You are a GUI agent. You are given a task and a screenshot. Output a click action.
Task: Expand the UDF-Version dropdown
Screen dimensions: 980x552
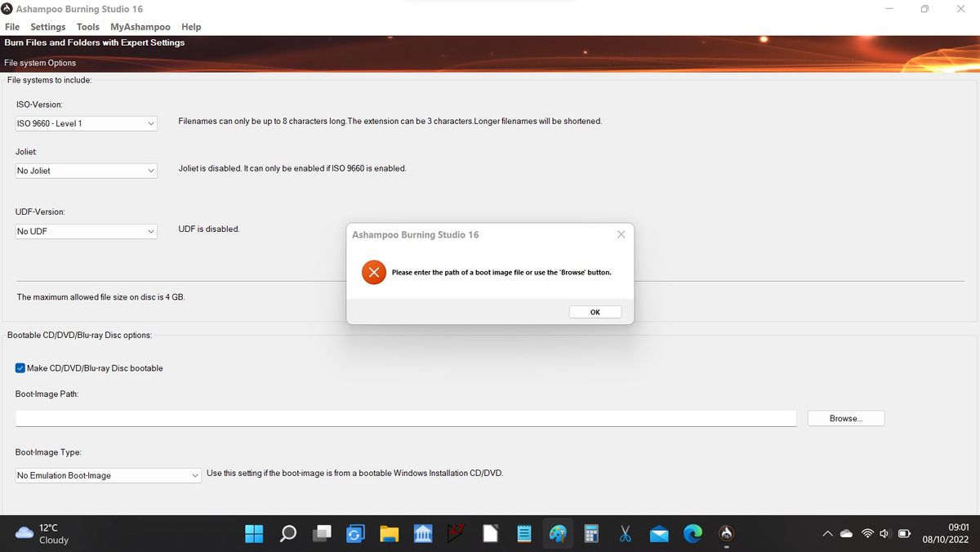tap(86, 231)
